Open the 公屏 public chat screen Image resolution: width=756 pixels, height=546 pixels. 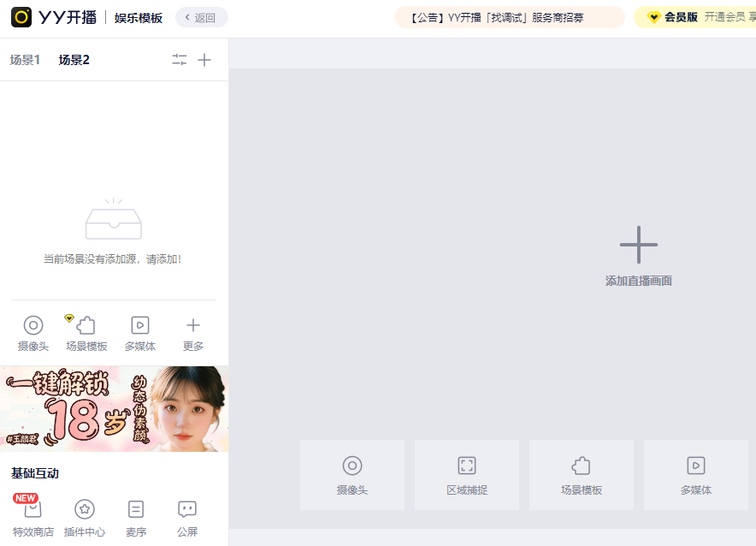(186, 517)
